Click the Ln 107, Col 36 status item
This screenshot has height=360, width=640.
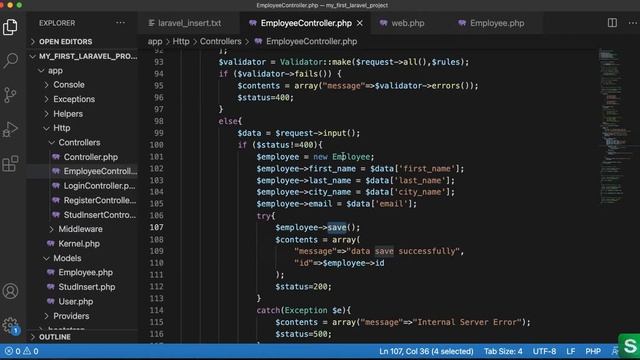pos(426,351)
